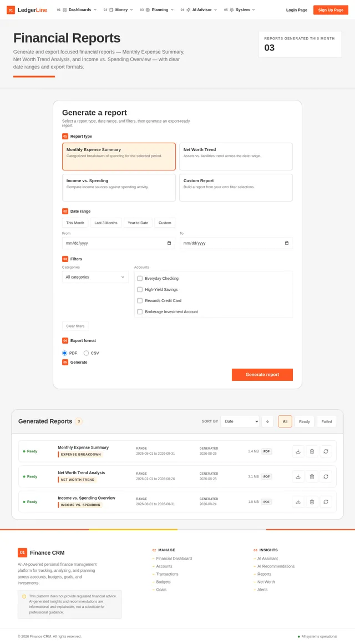The image size is (355, 644).
Task: Open Financial Dashboard footer link
Action: pyautogui.click(x=174, y=559)
